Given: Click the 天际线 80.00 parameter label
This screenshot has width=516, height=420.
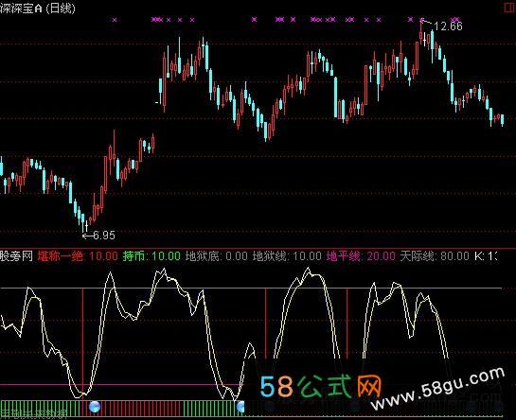Looking at the screenshot, I should (x=435, y=256).
